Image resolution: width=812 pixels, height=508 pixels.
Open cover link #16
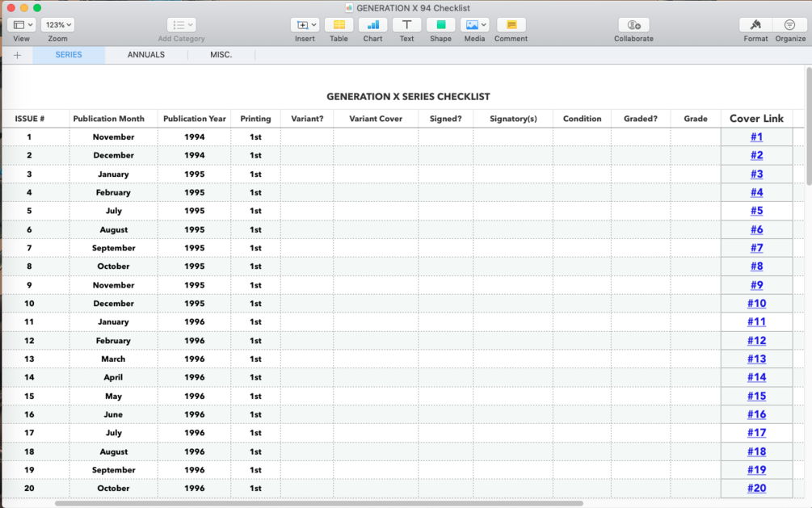tap(756, 414)
